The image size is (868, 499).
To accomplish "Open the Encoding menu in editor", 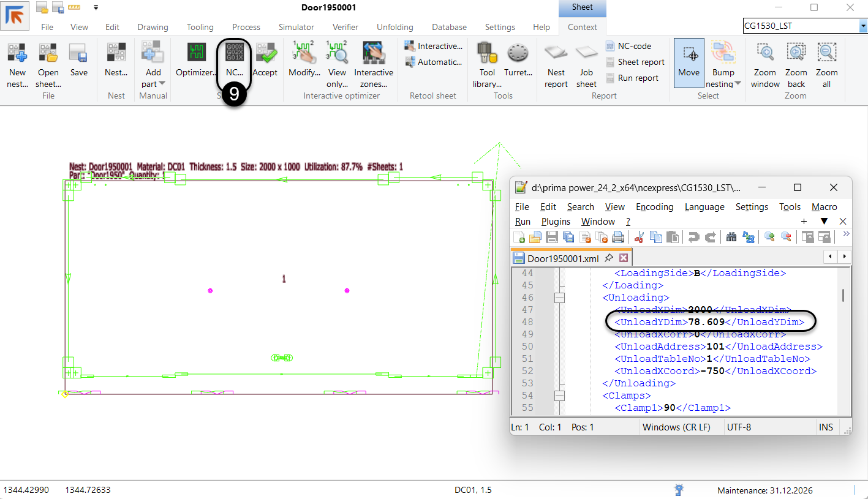I will pos(654,207).
